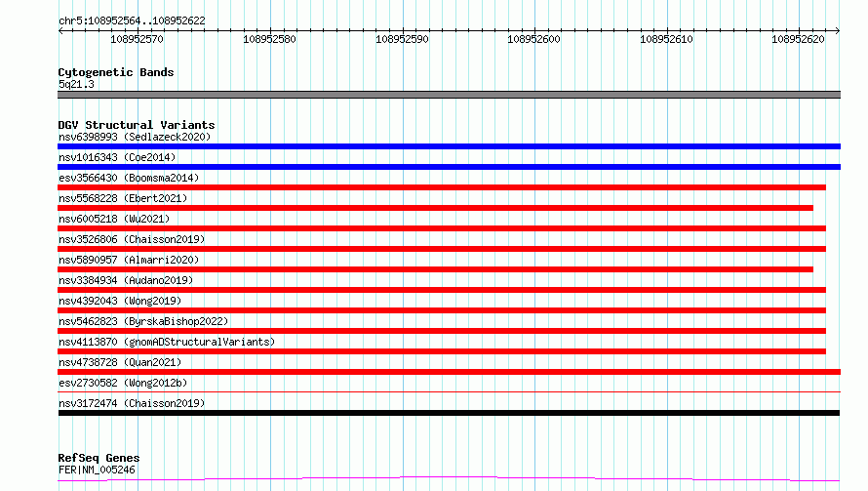Image resolution: width=868 pixels, height=491 pixels.
Task: Select the 5q21.3 band label
Action: [76, 84]
